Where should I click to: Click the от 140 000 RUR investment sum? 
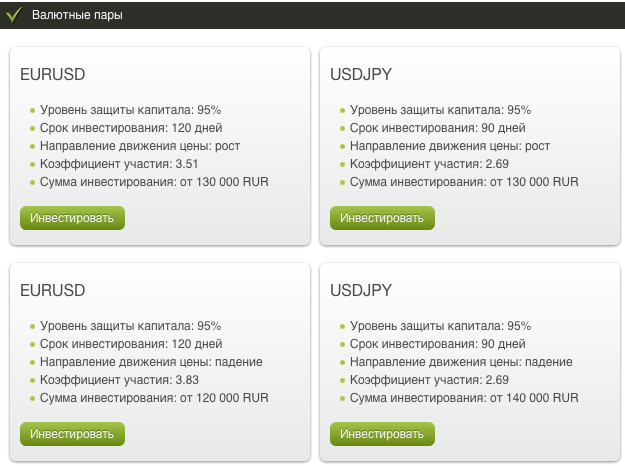click(x=534, y=398)
